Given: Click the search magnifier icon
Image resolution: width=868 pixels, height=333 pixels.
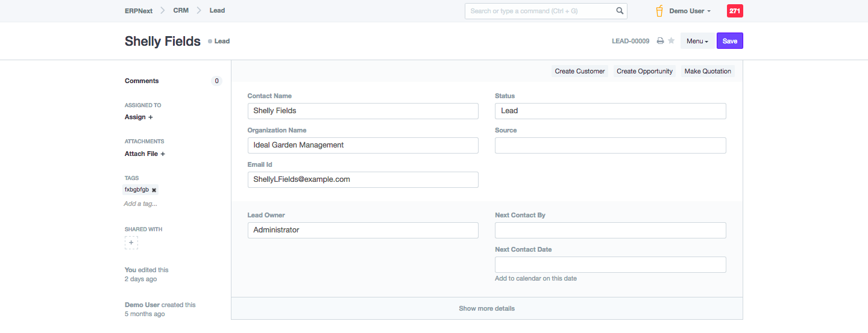Looking at the screenshot, I should coord(620,11).
